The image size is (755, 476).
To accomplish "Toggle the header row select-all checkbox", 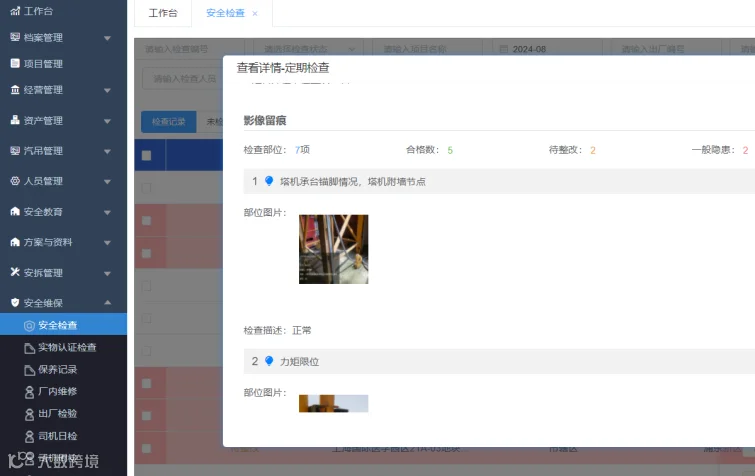I will 146,155.
